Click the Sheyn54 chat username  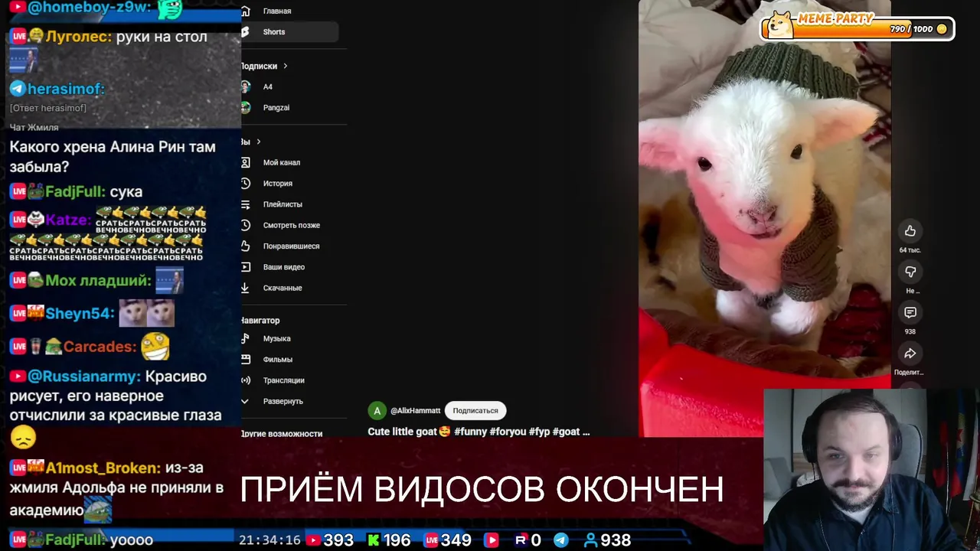80,313
